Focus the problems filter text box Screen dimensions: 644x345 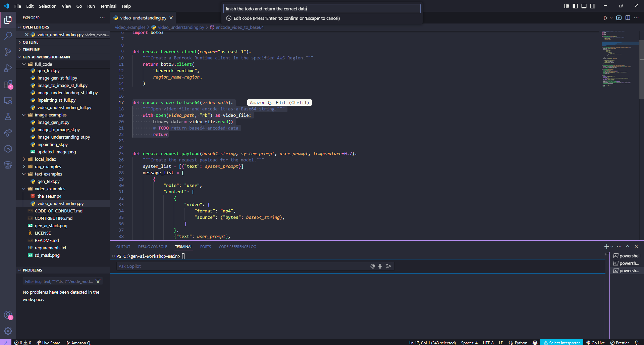[59, 281]
